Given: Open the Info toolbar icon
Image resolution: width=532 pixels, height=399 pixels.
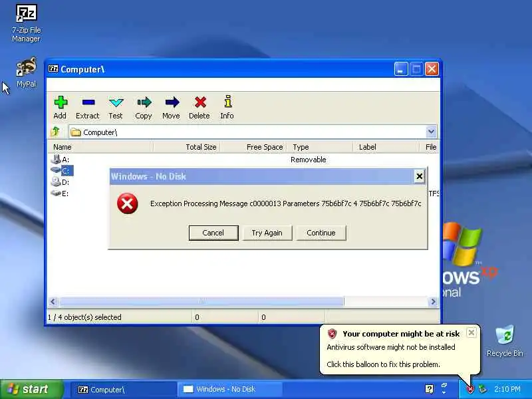Looking at the screenshot, I should click(x=227, y=107).
